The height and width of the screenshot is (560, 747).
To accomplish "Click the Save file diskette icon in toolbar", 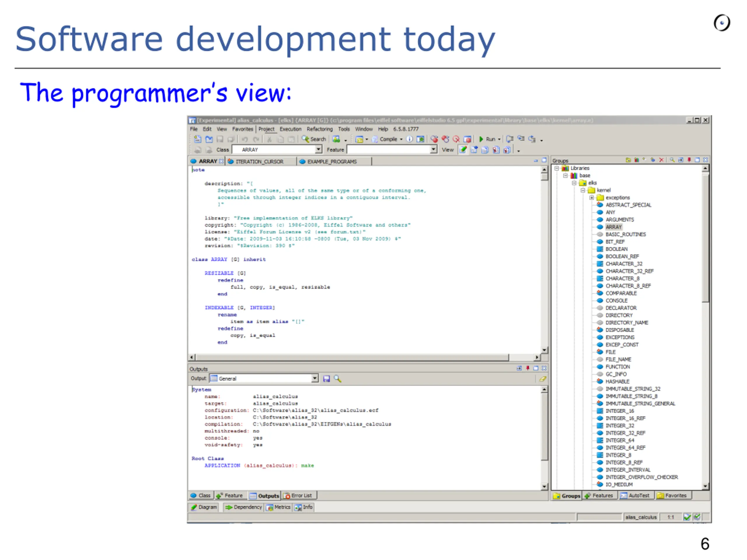I will click(x=220, y=139).
